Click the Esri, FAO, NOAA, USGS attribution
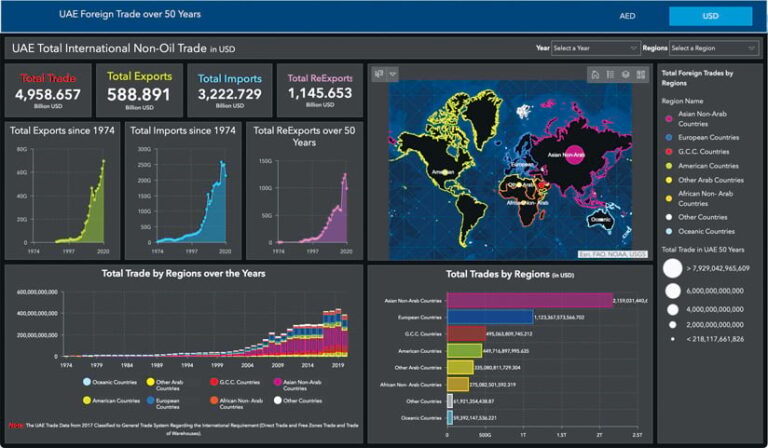Image resolution: width=768 pixels, height=448 pixels. [x=612, y=255]
